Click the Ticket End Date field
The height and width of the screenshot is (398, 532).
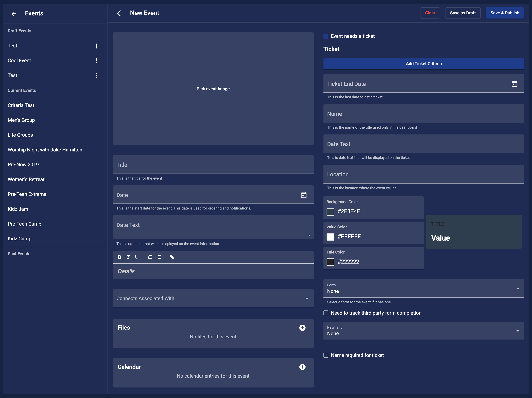(424, 84)
